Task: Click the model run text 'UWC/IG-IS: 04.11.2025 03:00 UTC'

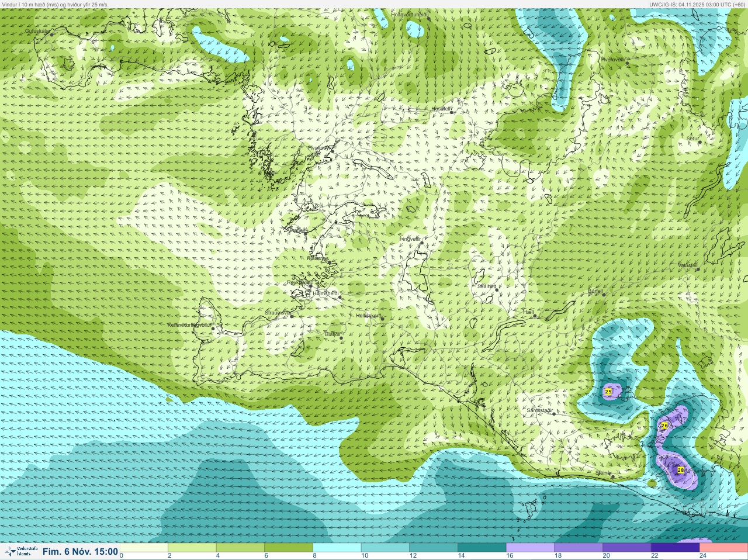Action: (690, 4)
